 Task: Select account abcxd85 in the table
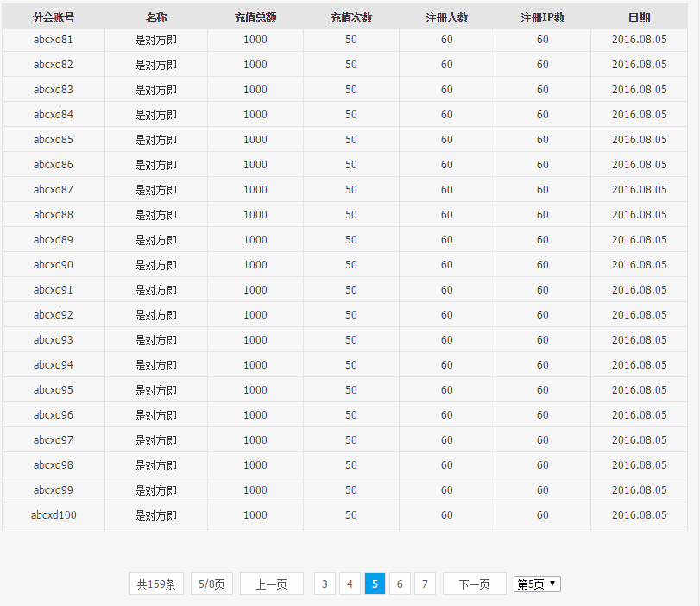point(53,139)
